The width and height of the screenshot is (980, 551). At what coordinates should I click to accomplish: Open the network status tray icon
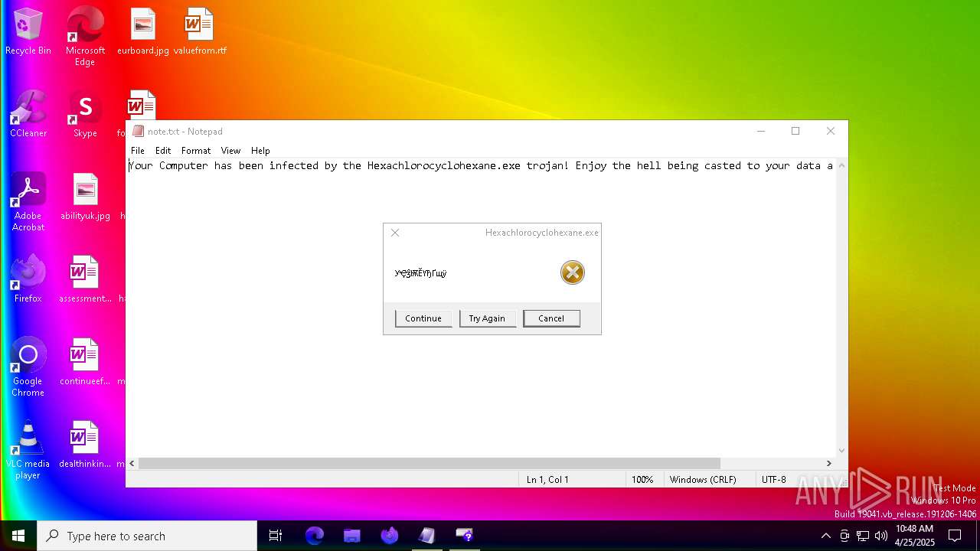863,536
